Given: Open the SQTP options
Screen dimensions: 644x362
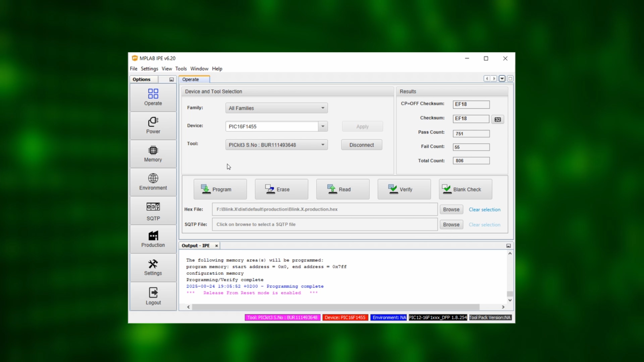Looking at the screenshot, I should tap(153, 211).
